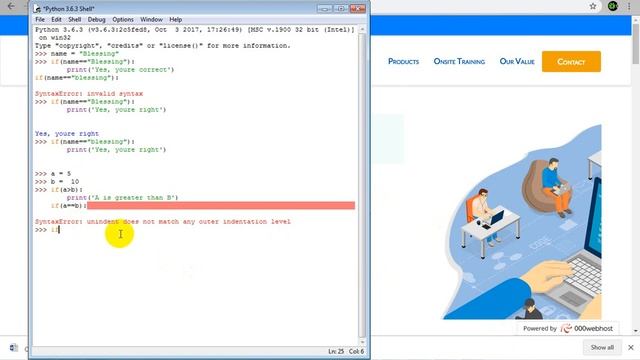Viewport: 640px width, 360px height.
Task: Click the browser scrollbar down arrow
Action: click(x=636, y=331)
